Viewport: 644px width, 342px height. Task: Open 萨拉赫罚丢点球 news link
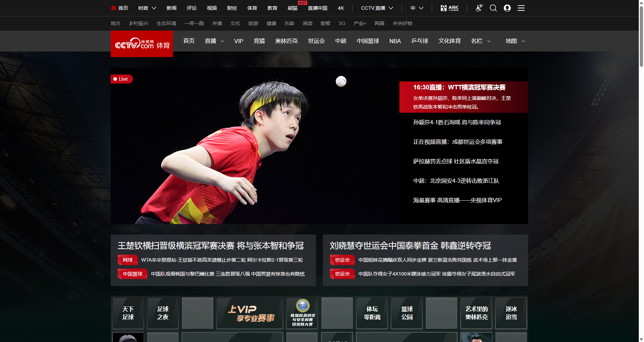point(456,161)
